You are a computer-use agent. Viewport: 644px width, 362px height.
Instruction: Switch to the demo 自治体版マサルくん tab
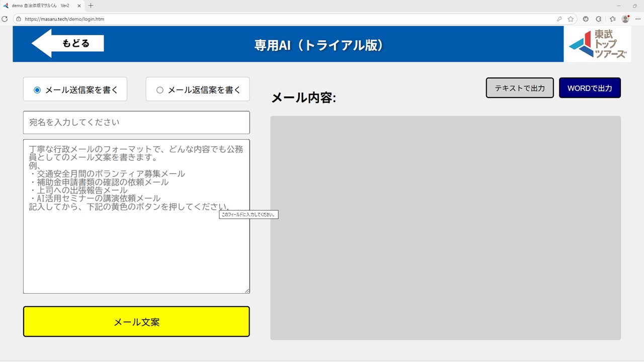coord(40,6)
